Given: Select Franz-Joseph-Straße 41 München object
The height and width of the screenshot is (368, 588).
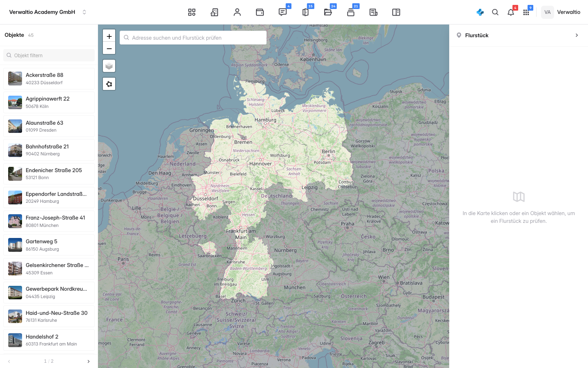Looking at the screenshot, I should (x=49, y=221).
